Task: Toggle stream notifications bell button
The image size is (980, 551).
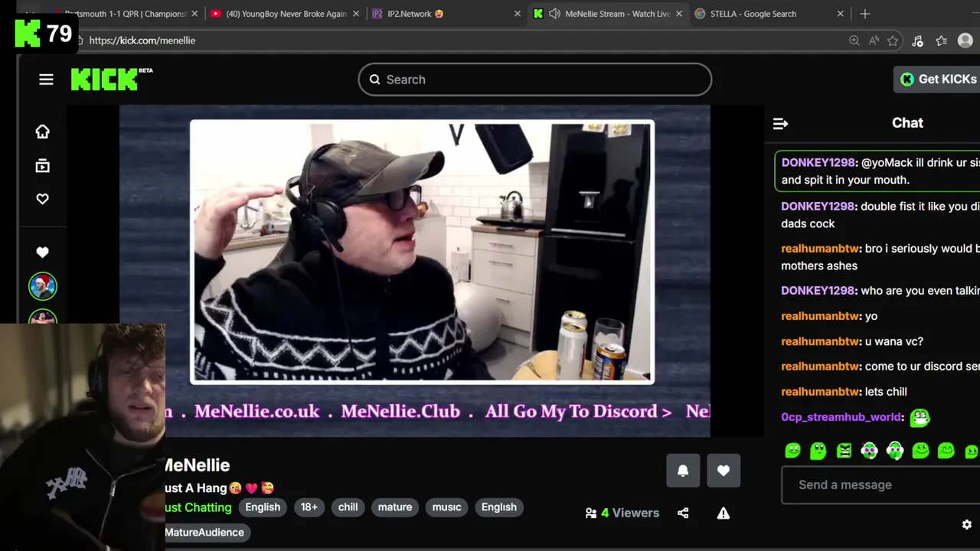Action: 683,471
